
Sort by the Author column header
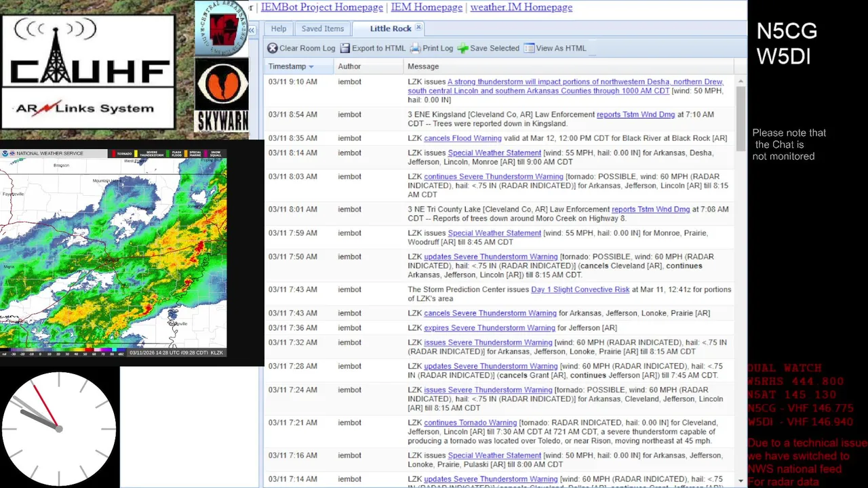pyautogui.click(x=368, y=66)
